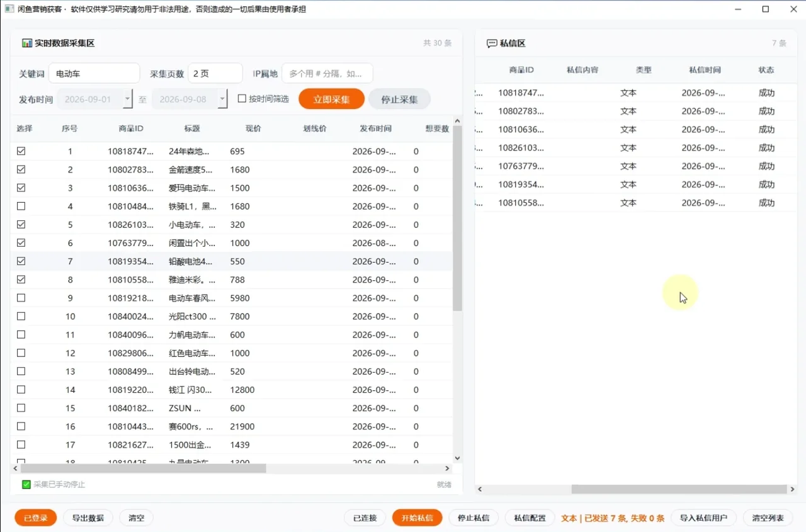Click the right arrow of the data table horizontal scrollbar

click(447, 468)
